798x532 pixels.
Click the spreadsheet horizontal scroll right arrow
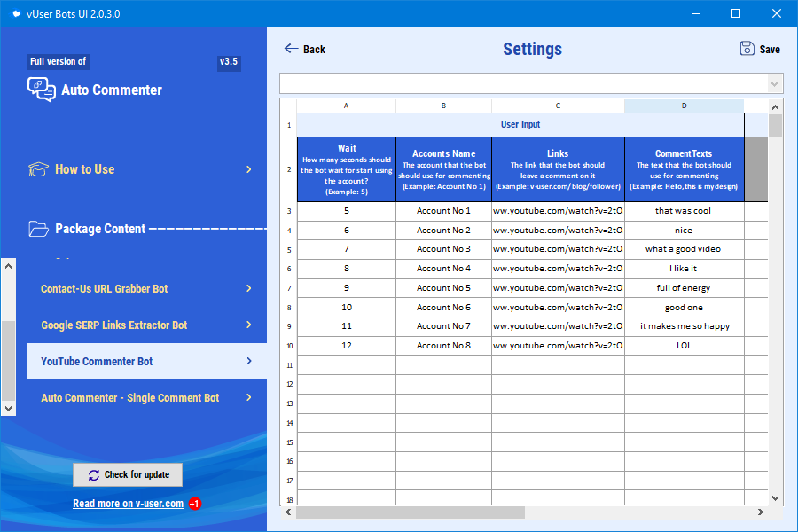[761, 512]
